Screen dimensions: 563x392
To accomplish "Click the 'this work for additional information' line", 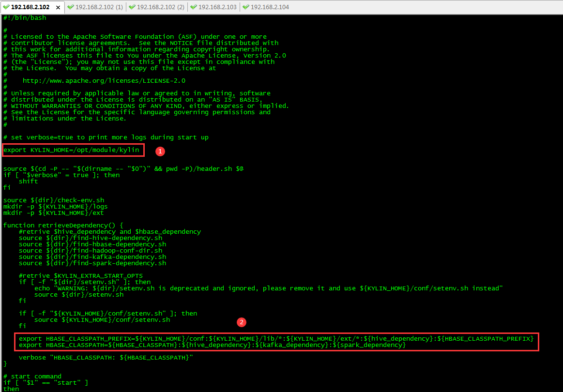I will 137,49.
